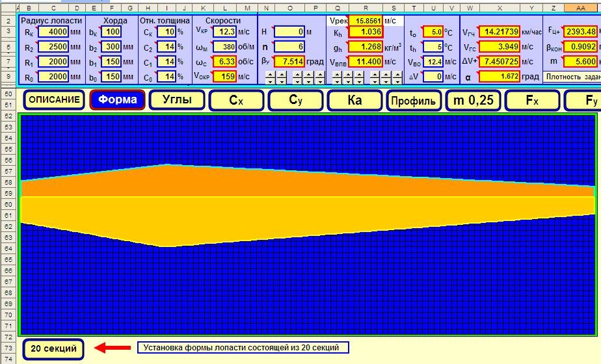Viewport: 601px width, 364px height.
Task: Select the Cк thickness field with 10
Action: pyautogui.click(x=167, y=32)
